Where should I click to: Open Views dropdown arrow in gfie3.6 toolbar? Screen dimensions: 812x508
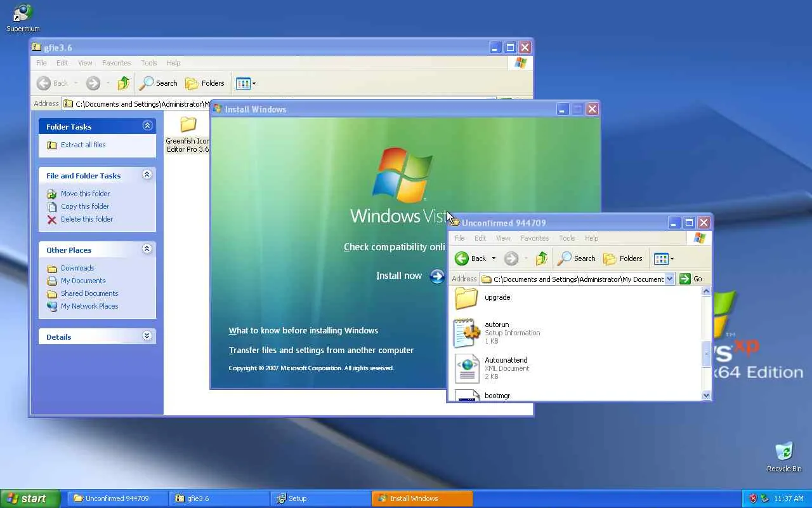click(x=254, y=83)
